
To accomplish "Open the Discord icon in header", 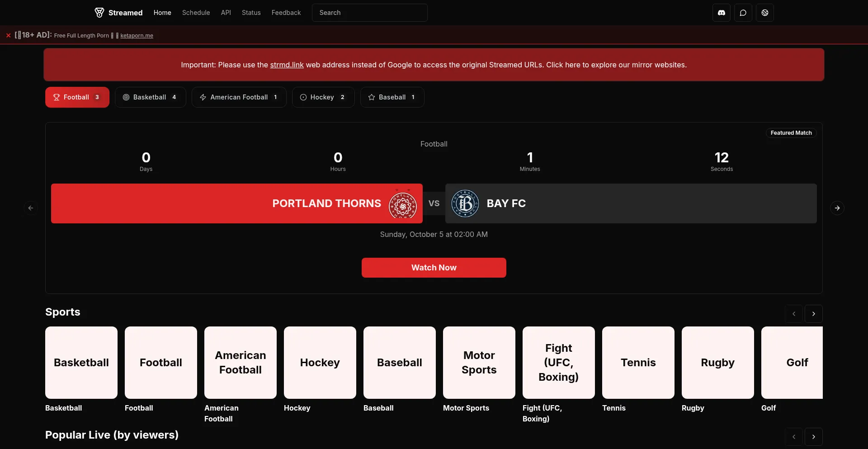I will point(721,13).
